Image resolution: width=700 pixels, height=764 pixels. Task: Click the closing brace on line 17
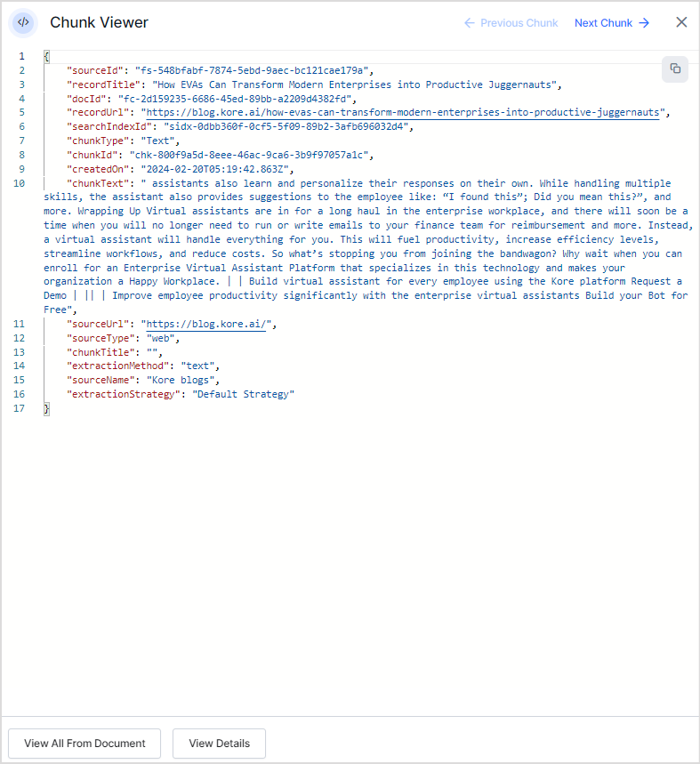coord(46,408)
